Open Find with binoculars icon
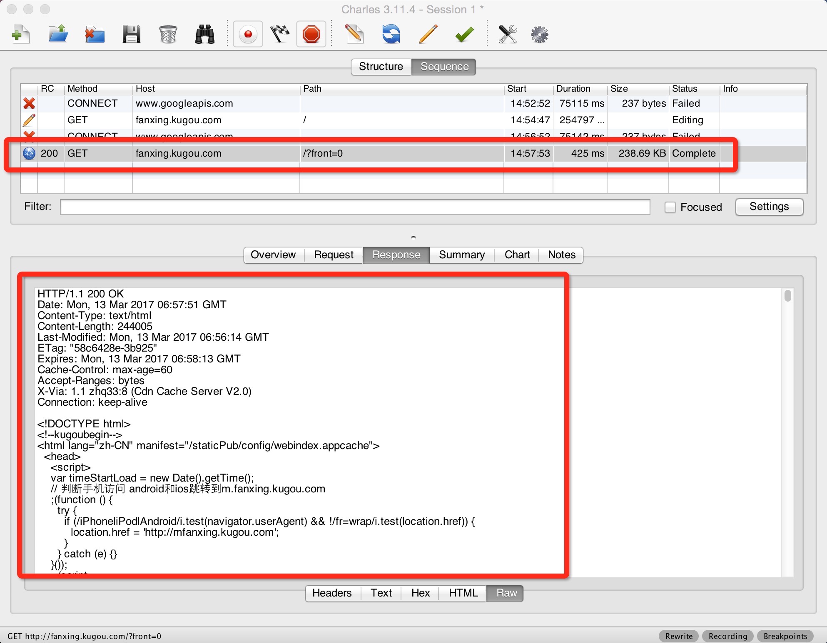The height and width of the screenshot is (644, 827). click(204, 34)
